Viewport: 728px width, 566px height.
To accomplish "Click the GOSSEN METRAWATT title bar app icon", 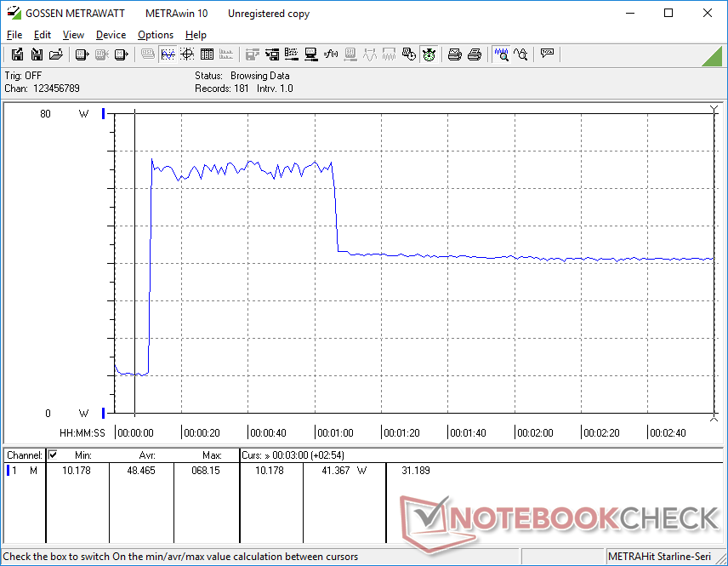I will pos(14,13).
